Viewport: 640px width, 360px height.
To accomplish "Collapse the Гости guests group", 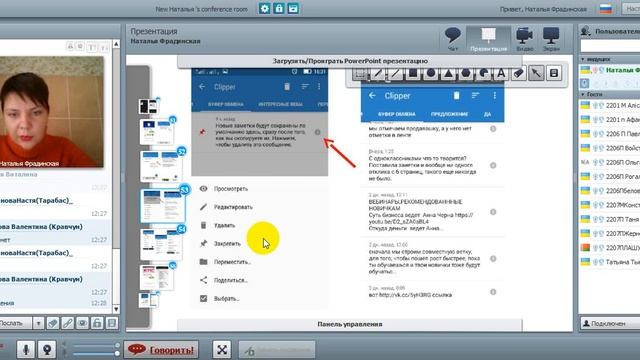I will click(x=583, y=94).
